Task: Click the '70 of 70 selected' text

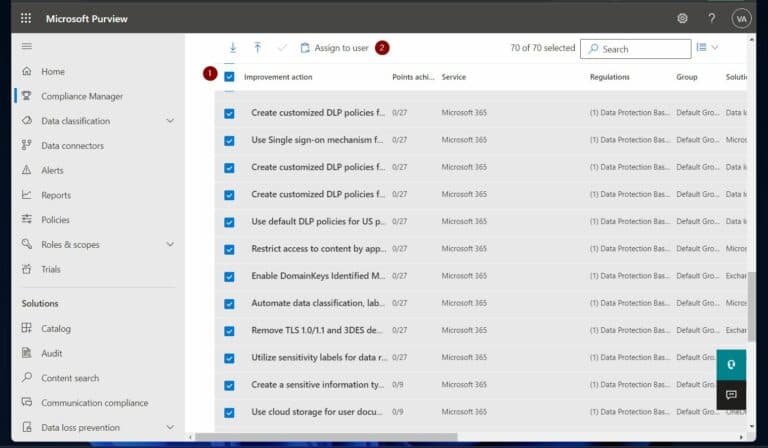Action: coord(543,48)
